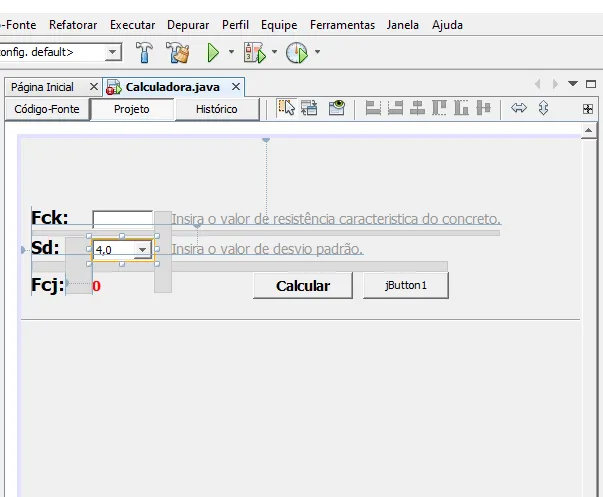Image resolution: width=603 pixels, height=497 pixels.
Task: Show the opened documents list arrow
Action: [573, 83]
